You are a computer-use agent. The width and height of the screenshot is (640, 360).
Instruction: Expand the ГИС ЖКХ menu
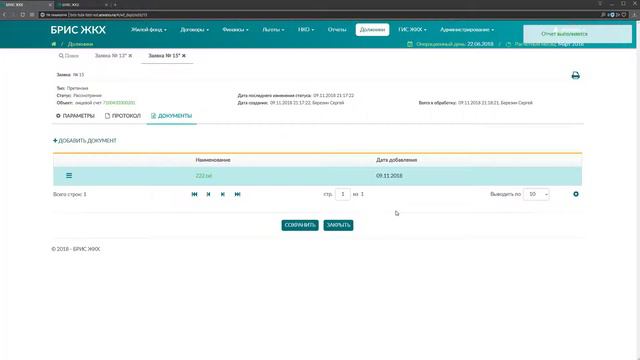(412, 30)
